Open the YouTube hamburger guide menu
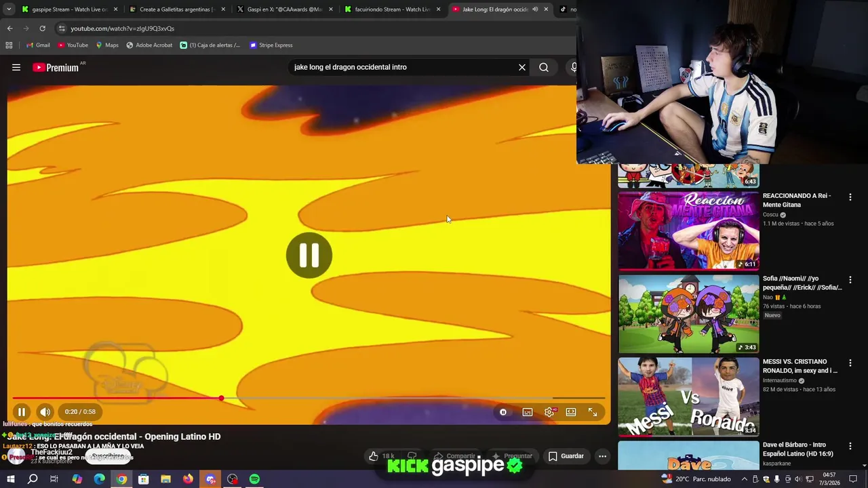Image resolution: width=868 pixels, height=488 pixels. click(x=16, y=67)
